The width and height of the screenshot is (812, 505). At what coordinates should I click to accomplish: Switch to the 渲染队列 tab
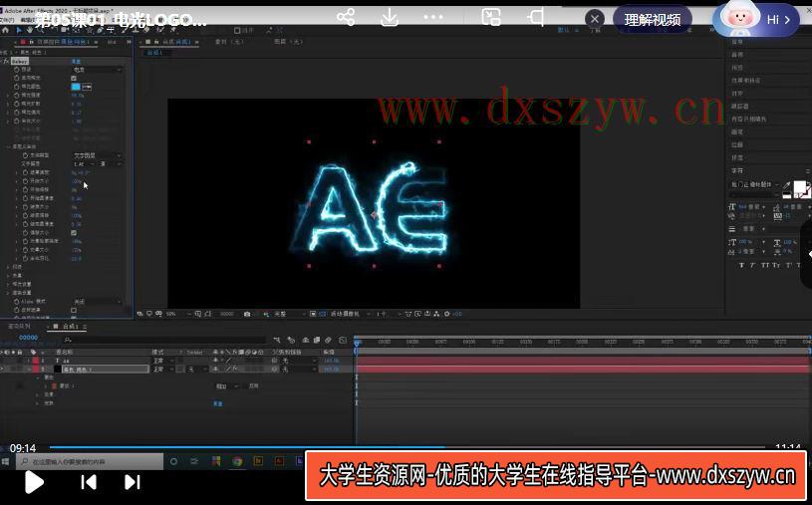[x=20, y=327]
